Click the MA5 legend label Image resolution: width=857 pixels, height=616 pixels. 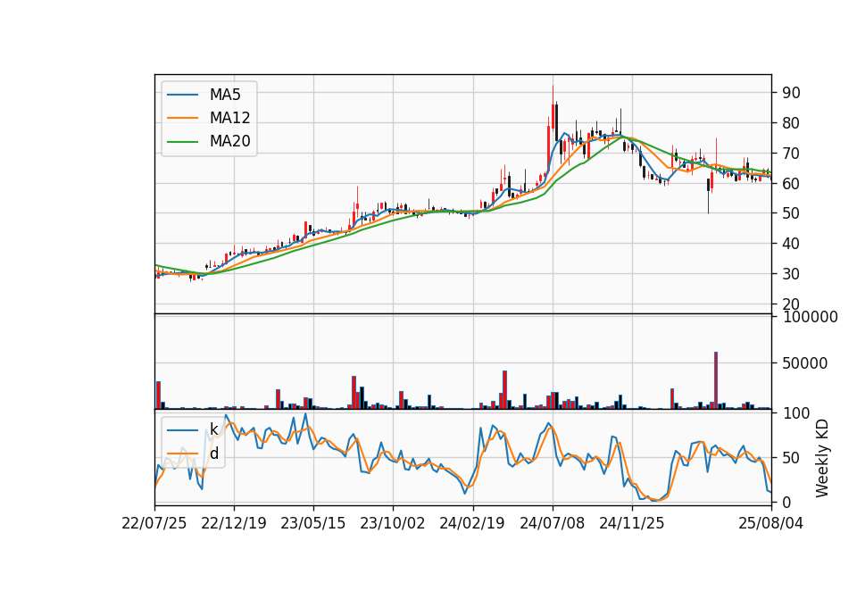click(225, 95)
